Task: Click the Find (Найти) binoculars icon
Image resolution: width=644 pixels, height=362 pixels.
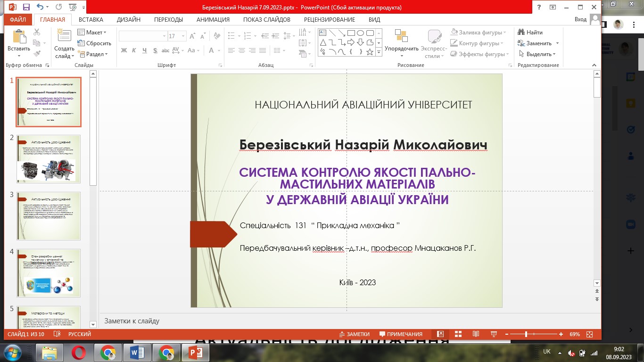Action: [x=521, y=33]
